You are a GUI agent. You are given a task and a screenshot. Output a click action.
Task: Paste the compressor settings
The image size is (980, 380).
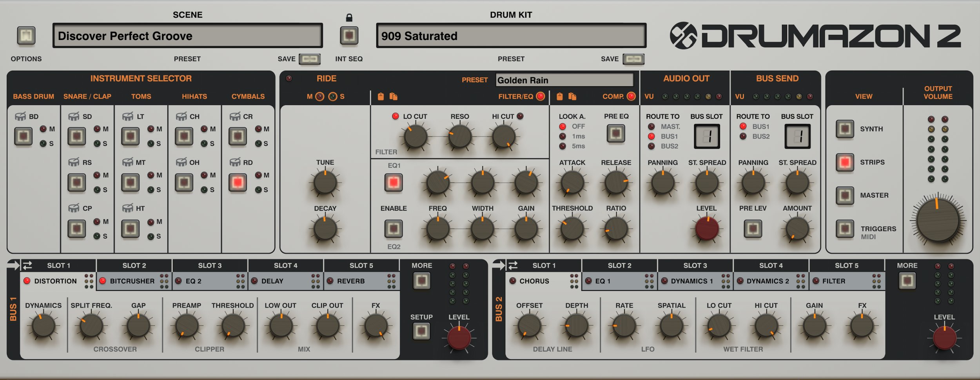tap(572, 96)
